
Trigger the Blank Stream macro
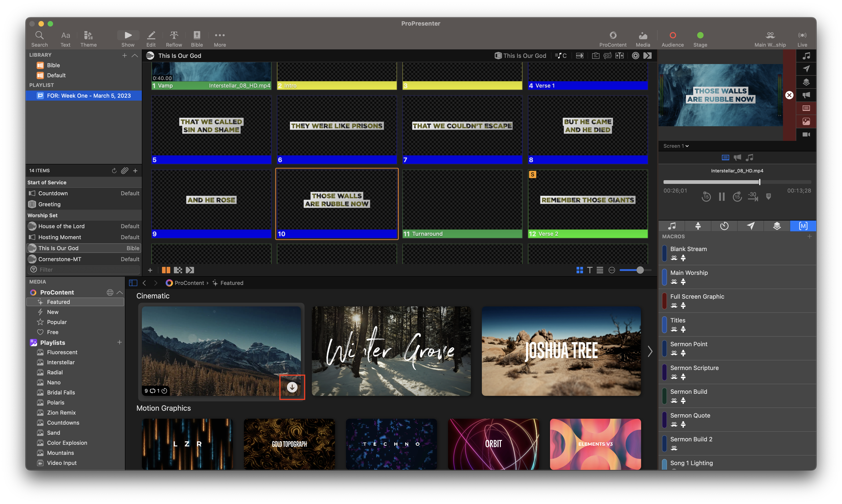pyautogui.click(x=737, y=253)
